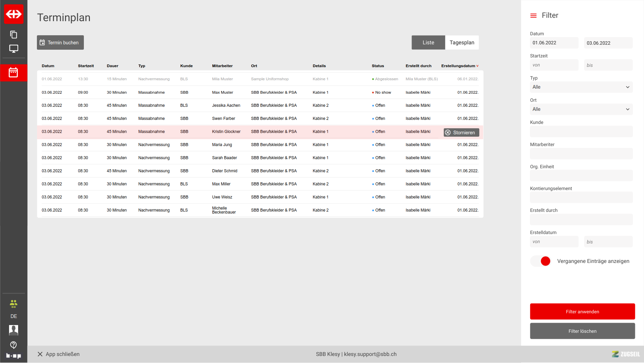Open the monitor screen icon in sidebar

pyautogui.click(x=13, y=49)
